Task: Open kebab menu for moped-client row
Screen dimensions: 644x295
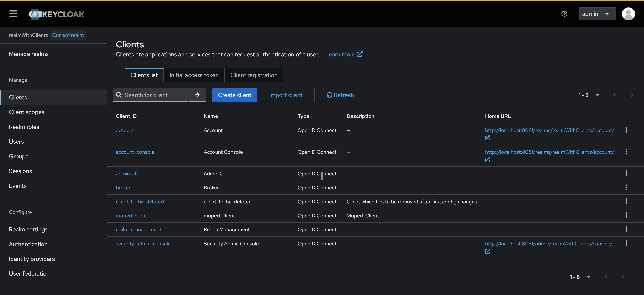Action: [626, 215]
